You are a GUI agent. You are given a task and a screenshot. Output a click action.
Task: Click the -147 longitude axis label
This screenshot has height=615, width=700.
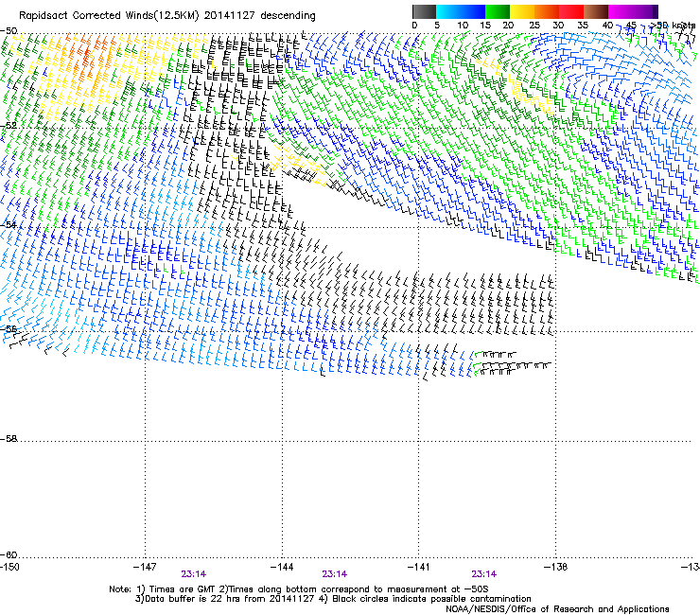click(x=145, y=567)
